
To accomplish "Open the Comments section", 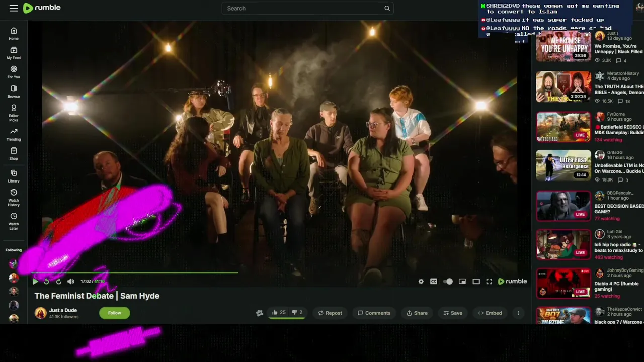I will pos(374,313).
